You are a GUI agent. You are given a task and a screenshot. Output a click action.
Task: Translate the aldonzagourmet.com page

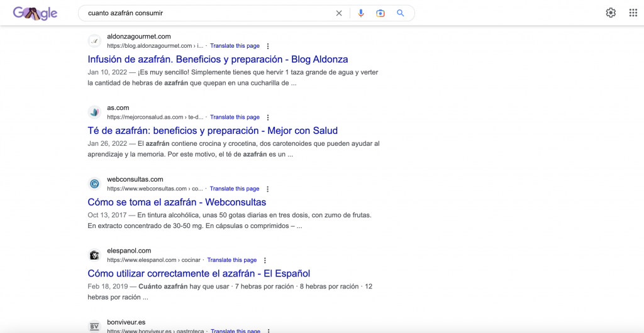click(x=235, y=46)
